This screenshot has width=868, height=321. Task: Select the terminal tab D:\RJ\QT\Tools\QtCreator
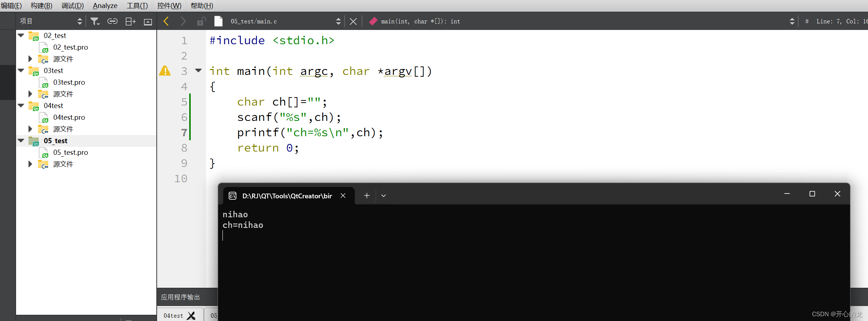pos(288,196)
